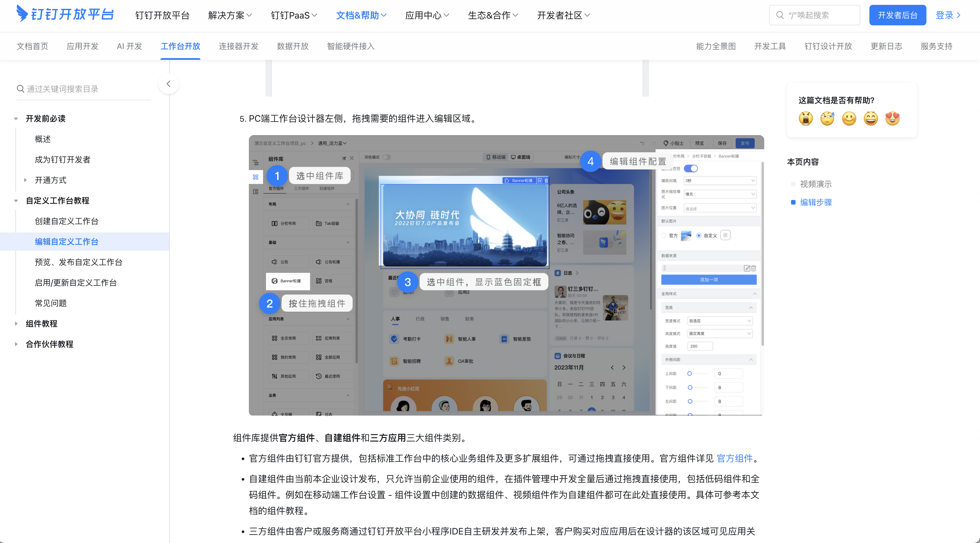Open the 解决方案 dropdown menu
Viewport: 980px width, 543px height.
pos(229,15)
